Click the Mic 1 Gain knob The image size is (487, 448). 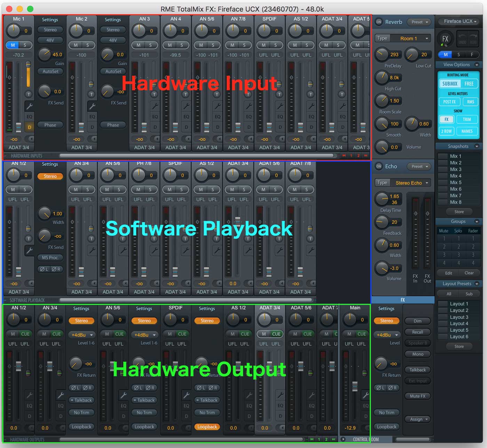[x=45, y=54]
